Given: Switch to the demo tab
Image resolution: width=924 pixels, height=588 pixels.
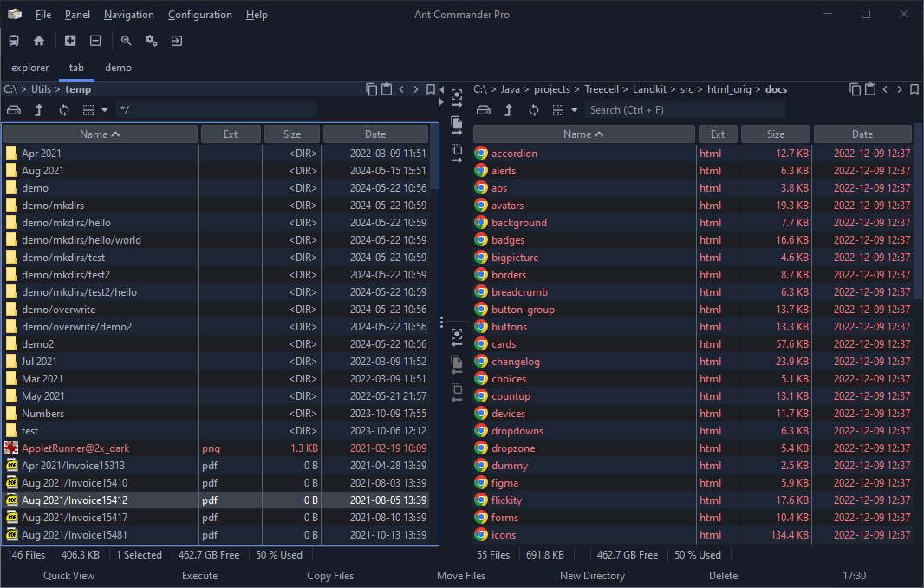Looking at the screenshot, I should pyautogui.click(x=118, y=68).
